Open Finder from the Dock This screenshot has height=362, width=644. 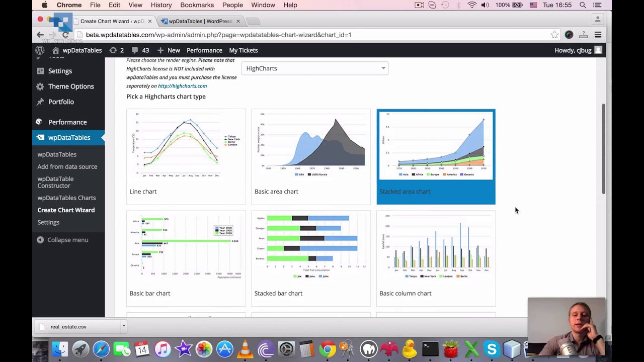click(60, 349)
